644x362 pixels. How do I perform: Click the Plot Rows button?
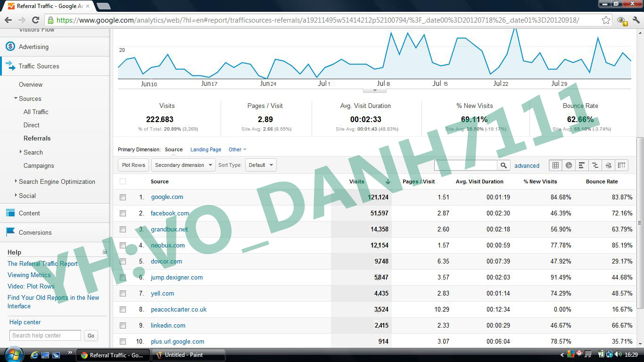[x=133, y=165]
